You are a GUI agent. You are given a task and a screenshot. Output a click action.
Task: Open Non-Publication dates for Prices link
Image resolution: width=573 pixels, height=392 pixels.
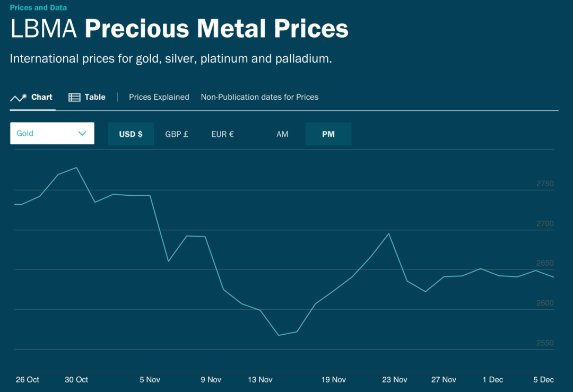click(x=259, y=97)
